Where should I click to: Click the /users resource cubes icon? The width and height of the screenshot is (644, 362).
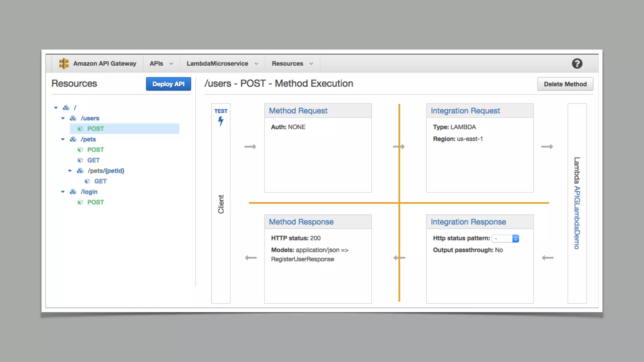[x=73, y=118]
